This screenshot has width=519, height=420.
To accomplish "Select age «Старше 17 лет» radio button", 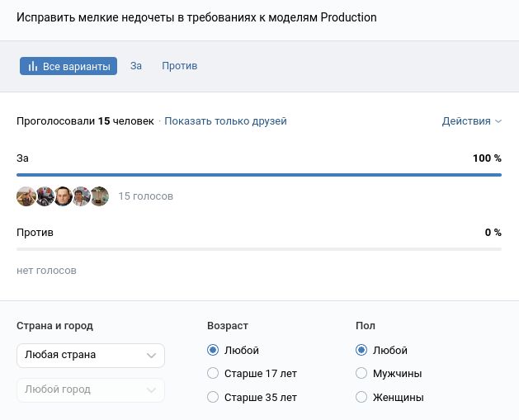I will click(214, 374).
